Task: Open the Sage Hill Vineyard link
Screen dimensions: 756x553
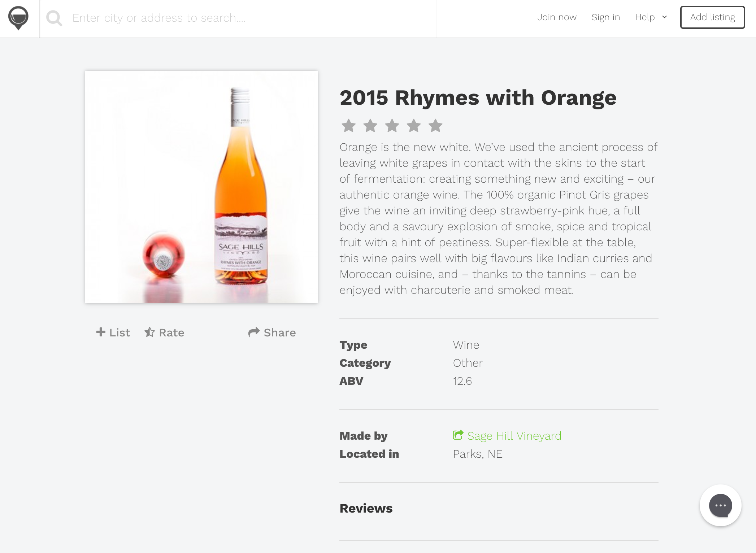Action: click(507, 436)
